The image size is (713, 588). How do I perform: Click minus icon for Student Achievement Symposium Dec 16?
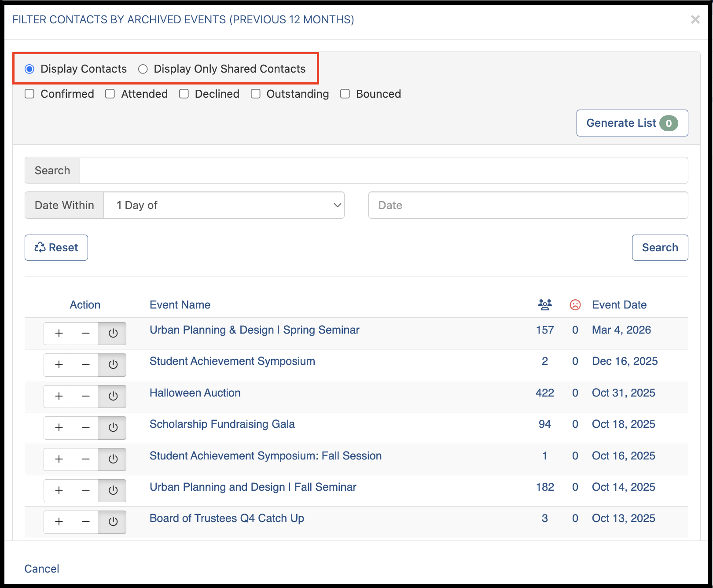(x=85, y=365)
